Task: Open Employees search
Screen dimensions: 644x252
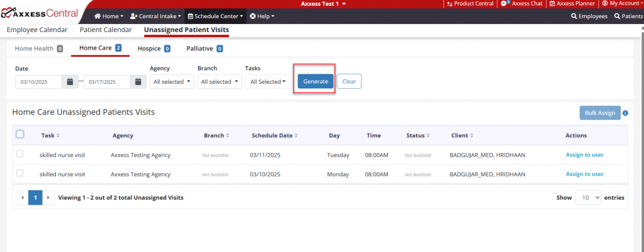Action: click(x=589, y=16)
